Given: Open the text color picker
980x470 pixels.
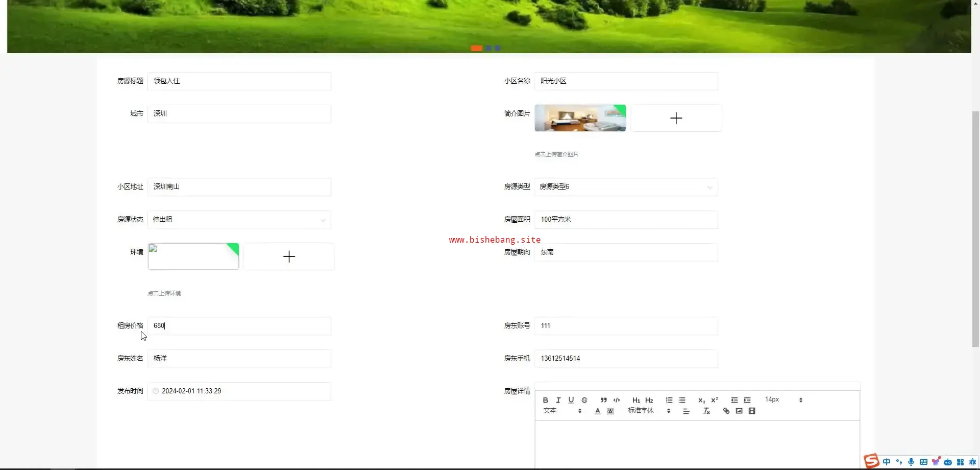Looking at the screenshot, I should point(598,411).
